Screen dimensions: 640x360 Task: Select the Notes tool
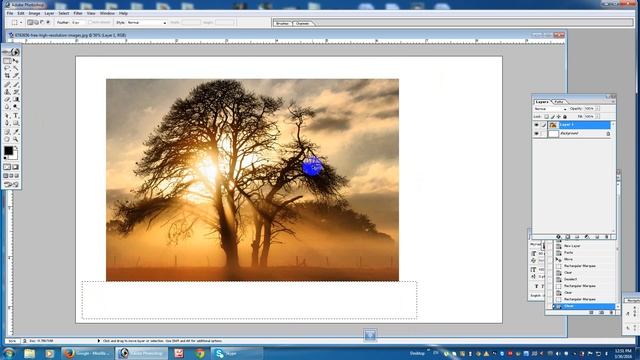(7, 131)
